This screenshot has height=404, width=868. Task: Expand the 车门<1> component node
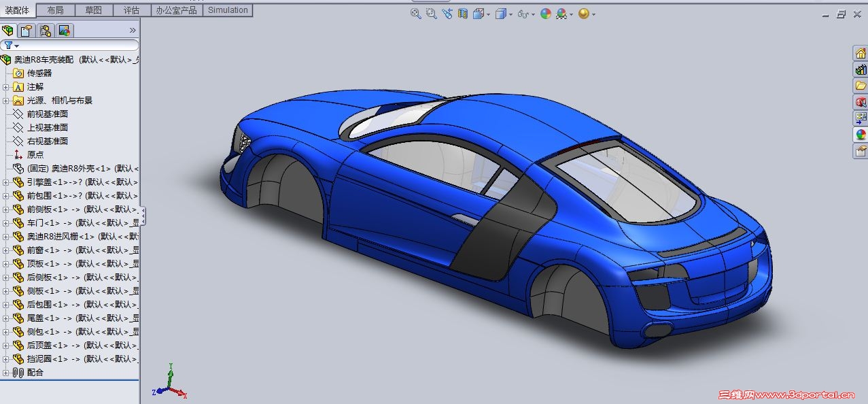(x=6, y=223)
